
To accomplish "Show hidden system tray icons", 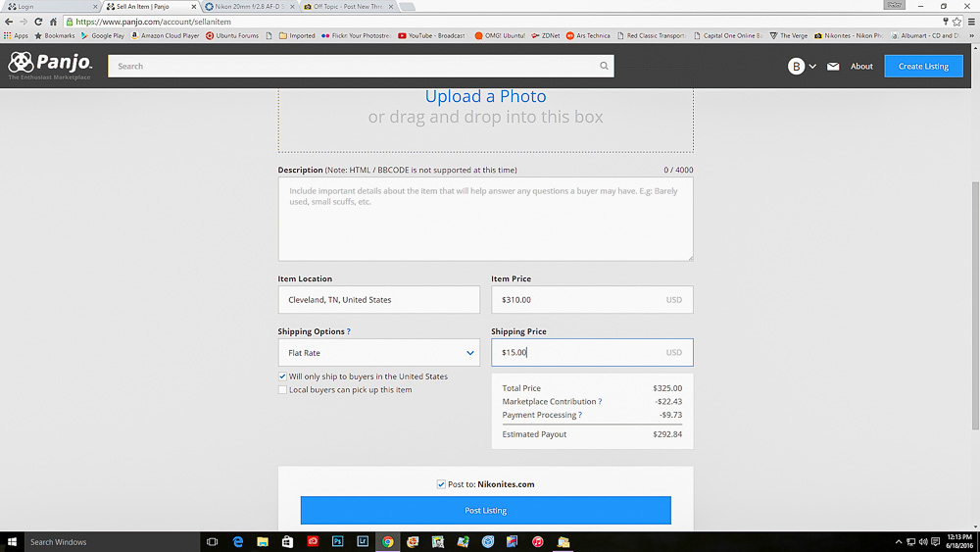I will (899, 541).
